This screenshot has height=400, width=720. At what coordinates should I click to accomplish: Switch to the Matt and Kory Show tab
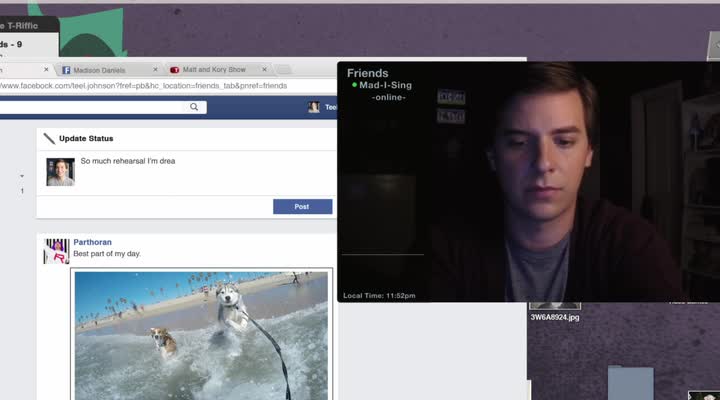point(214,70)
